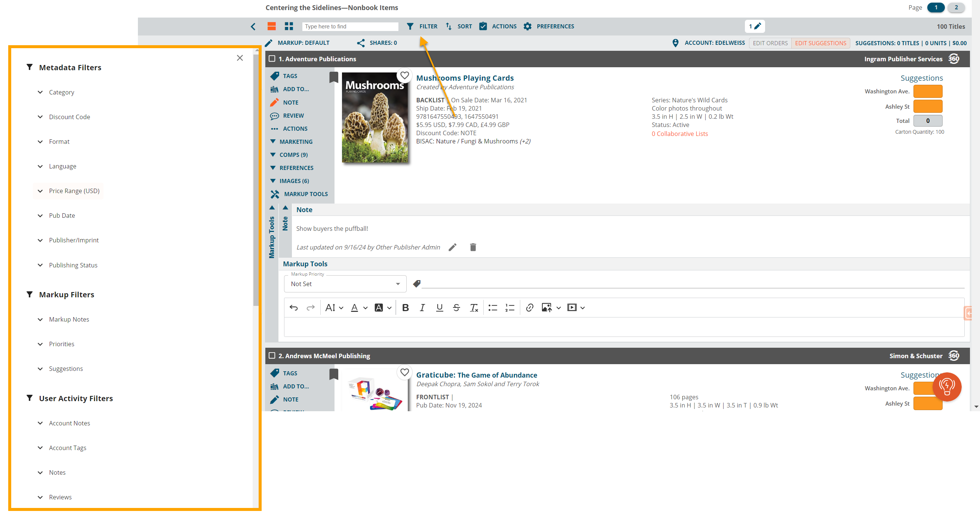Screen dimensions: 980x527
Task: Switch to Edit Orders mode
Action: coord(770,43)
